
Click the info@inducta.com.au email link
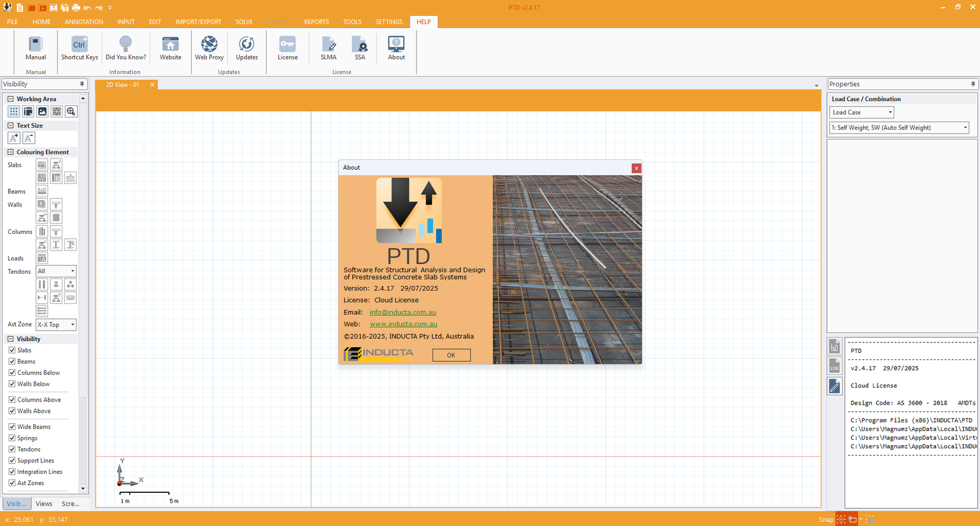(x=403, y=312)
